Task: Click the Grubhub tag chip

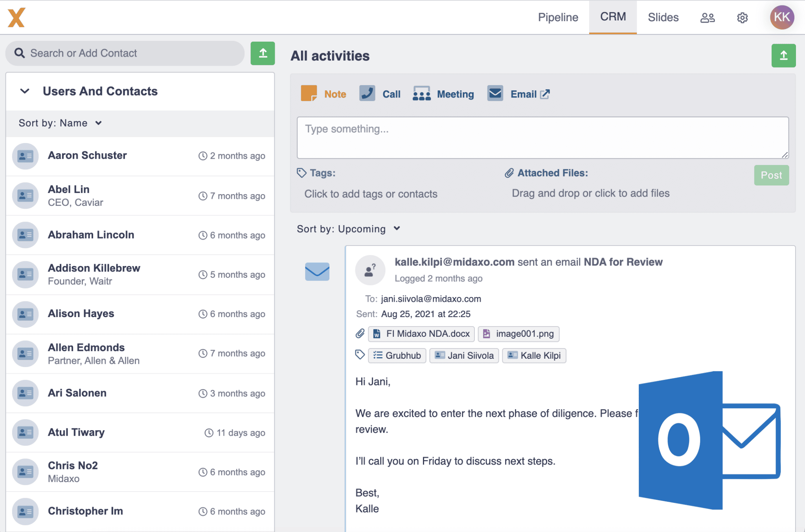Action: (397, 356)
